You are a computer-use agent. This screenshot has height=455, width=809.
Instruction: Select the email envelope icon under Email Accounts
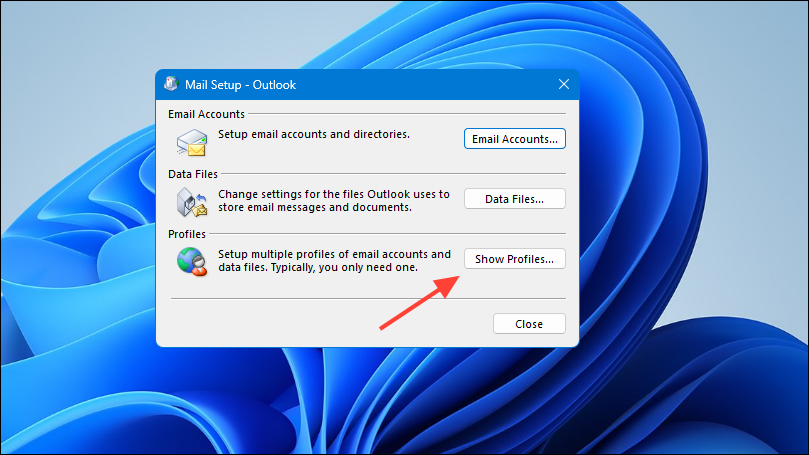pyautogui.click(x=192, y=142)
